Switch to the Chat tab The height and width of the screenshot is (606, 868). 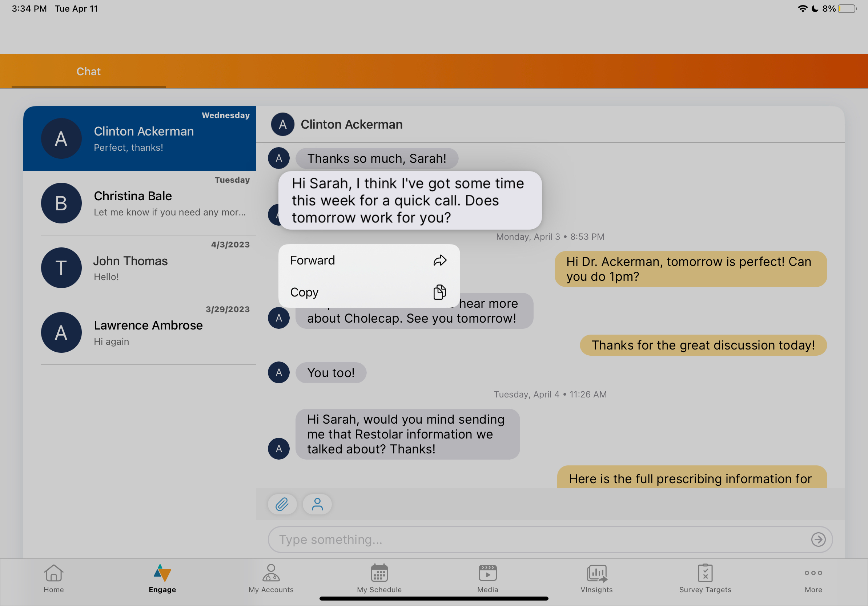pos(88,72)
